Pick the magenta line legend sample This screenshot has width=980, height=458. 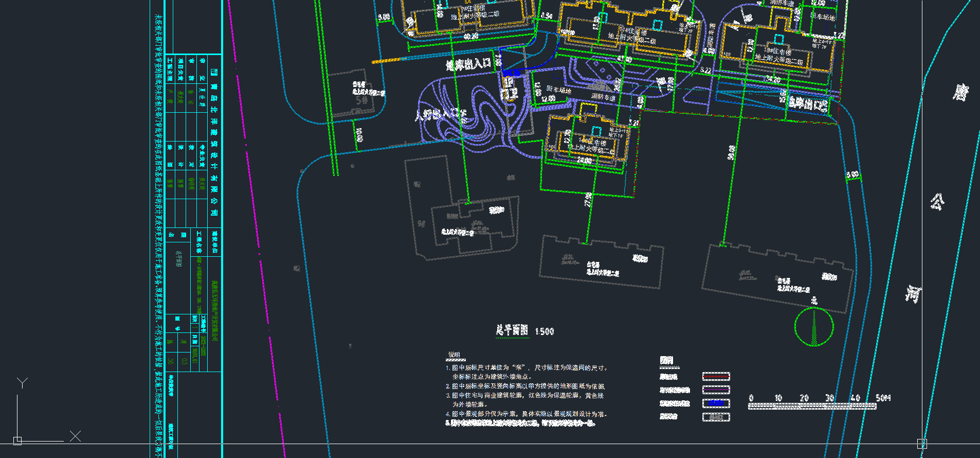[x=716, y=390]
